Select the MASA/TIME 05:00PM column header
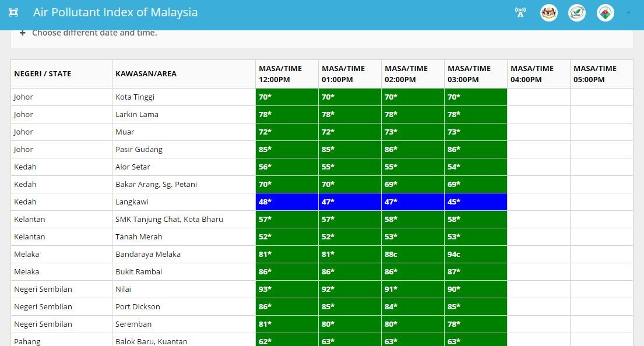644x346 pixels. 601,74
